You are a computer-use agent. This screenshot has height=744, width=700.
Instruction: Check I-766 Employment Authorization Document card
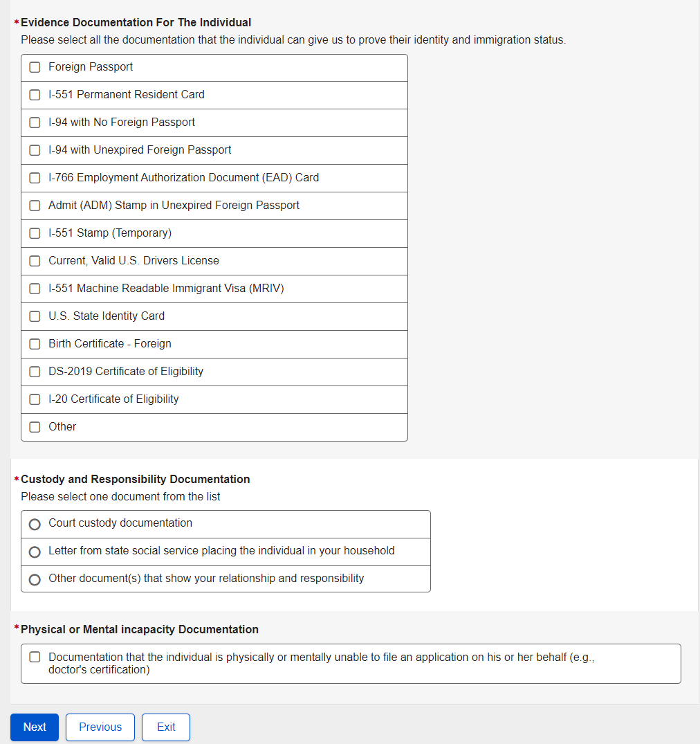(35, 178)
